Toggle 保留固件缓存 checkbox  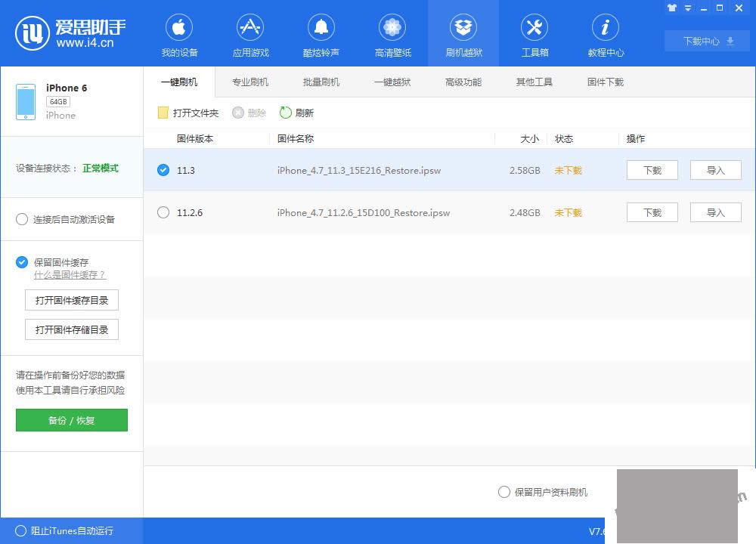pyautogui.click(x=22, y=262)
